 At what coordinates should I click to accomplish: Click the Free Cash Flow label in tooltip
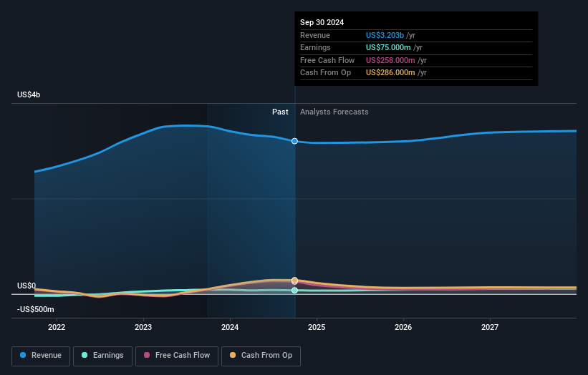pyautogui.click(x=327, y=60)
